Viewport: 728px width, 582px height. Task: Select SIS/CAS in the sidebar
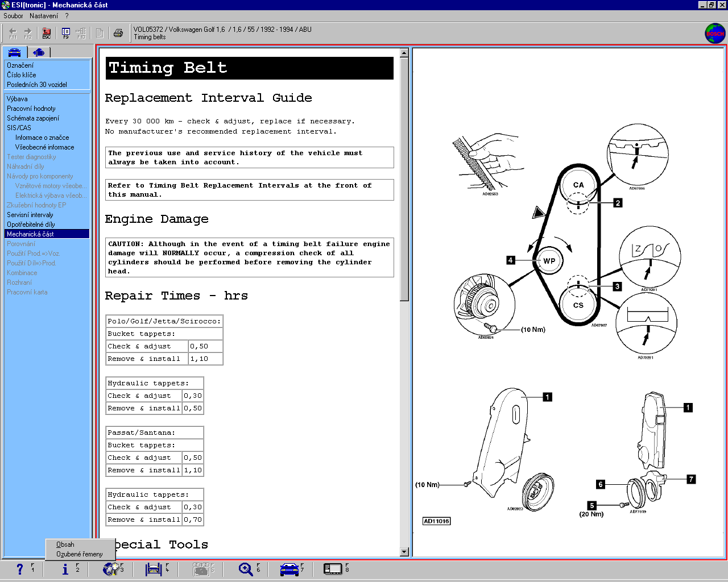point(19,128)
